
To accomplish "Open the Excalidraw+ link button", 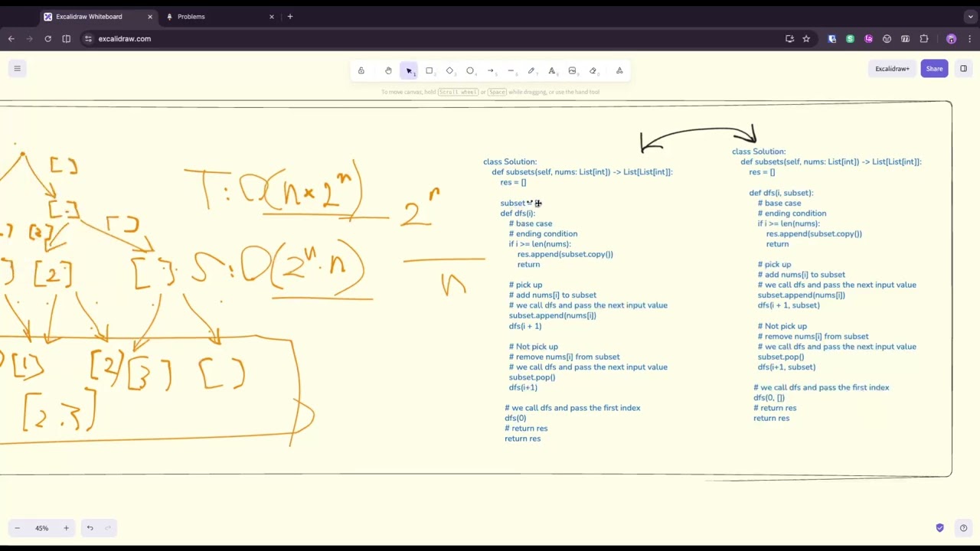I will tap(893, 69).
